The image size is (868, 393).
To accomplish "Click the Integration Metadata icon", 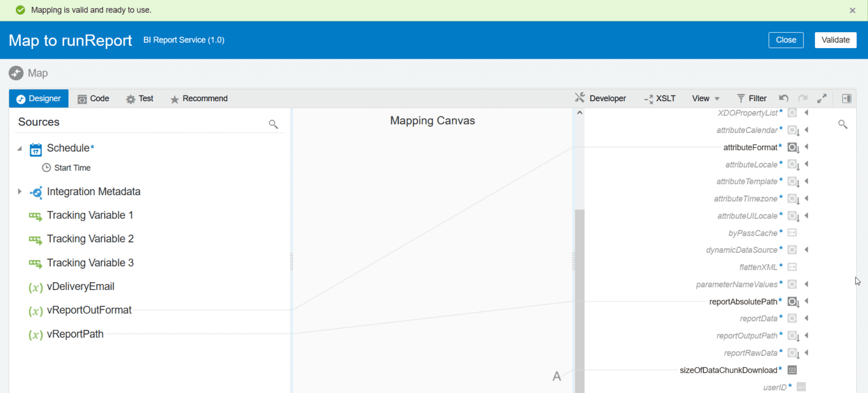I will click(36, 192).
